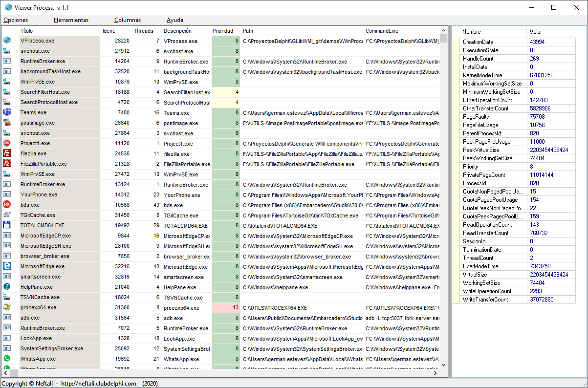The width and height of the screenshot is (588, 388).
Task: Select the MicrosoftEdgeSH.exe row title
Action: pyautogui.click(x=46, y=246)
